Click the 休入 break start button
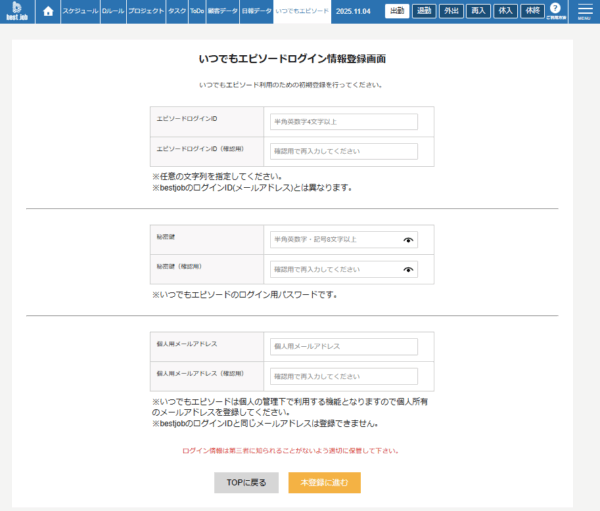The height and width of the screenshot is (511, 600). 506,11
